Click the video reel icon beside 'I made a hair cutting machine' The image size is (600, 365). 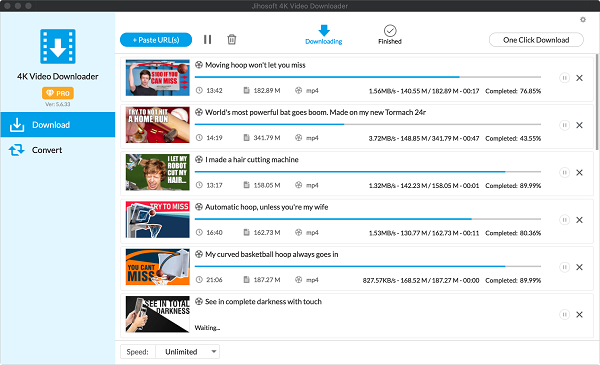point(199,160)
